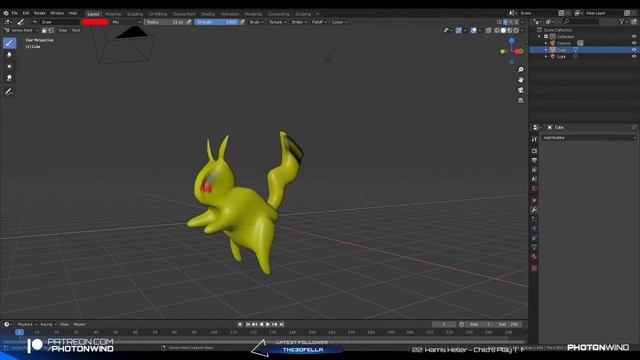Select the Blur brush tool
This screenshot has height=360, width=640.
(9, 55)
